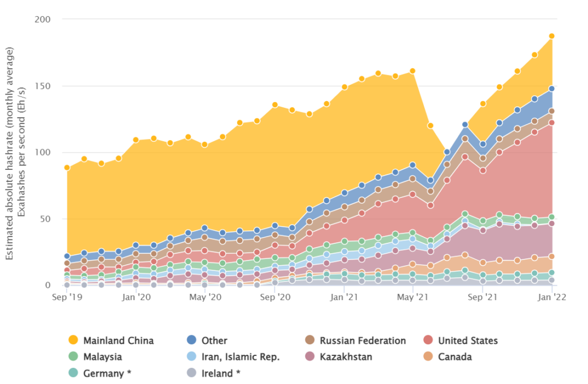Click the United States red legend dot

428,340
